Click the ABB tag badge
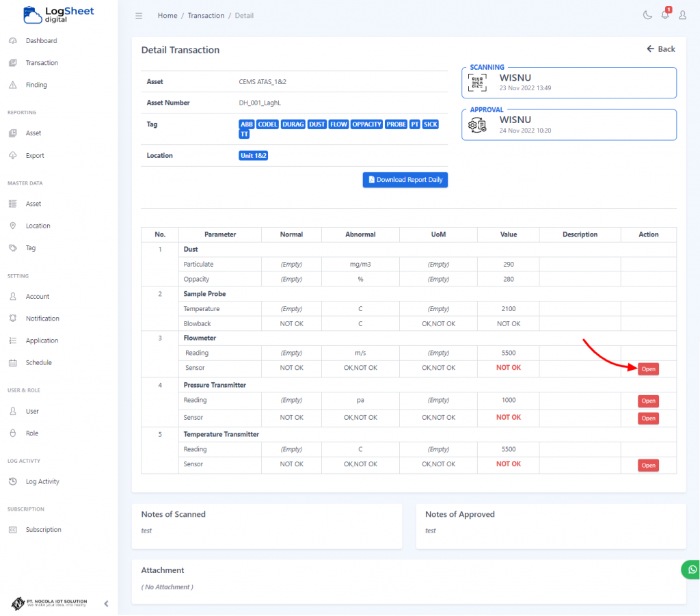This screenshot has height=616, width=700. point(246,124)
